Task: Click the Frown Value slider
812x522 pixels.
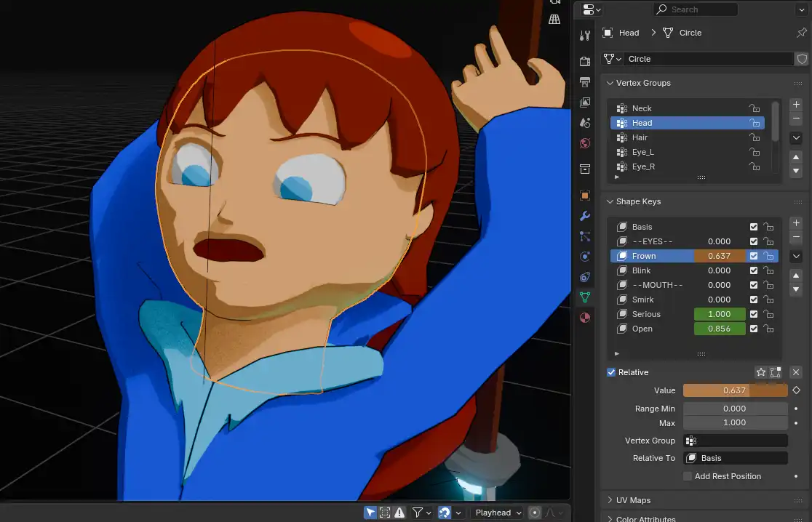Action: (x=735, y=390)
